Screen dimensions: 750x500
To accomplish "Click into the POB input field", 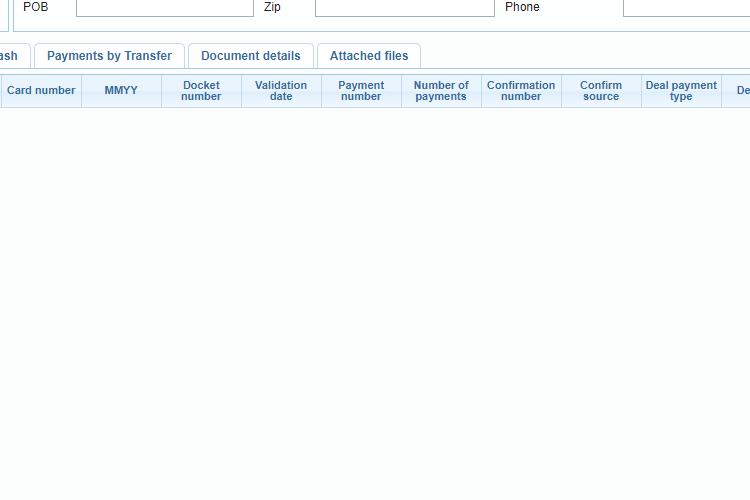I will (x=165, y=8).
